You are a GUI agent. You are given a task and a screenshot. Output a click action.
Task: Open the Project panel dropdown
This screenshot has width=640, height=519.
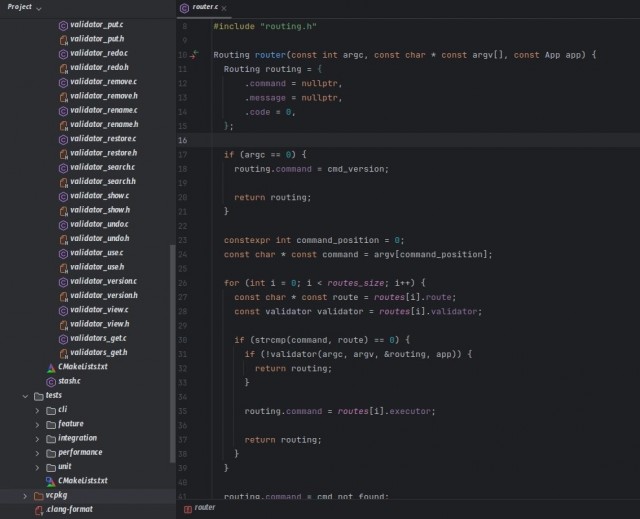point(39,8)
